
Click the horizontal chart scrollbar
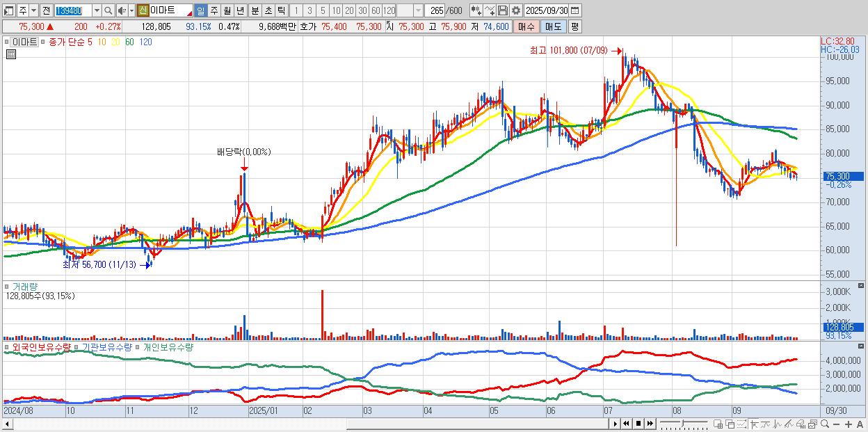[x=306, y=424]
